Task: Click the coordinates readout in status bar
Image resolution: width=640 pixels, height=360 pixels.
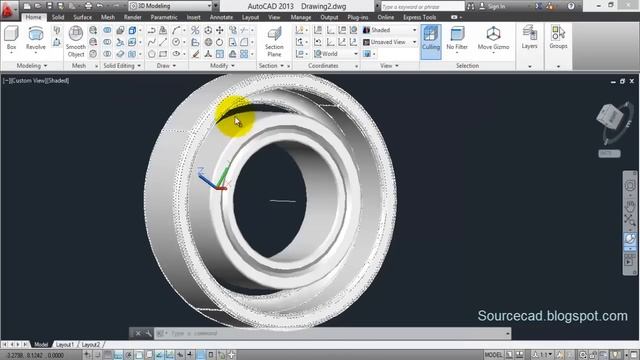Action: 36,355
